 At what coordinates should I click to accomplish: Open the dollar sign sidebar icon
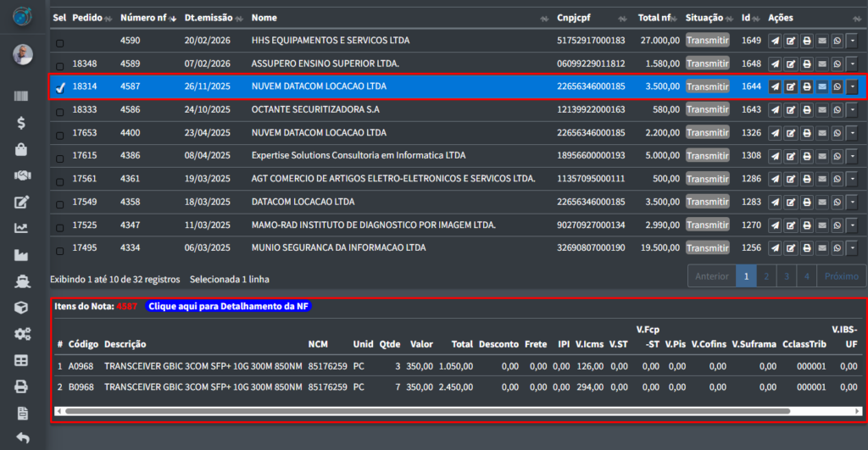[x=22, y=123]
